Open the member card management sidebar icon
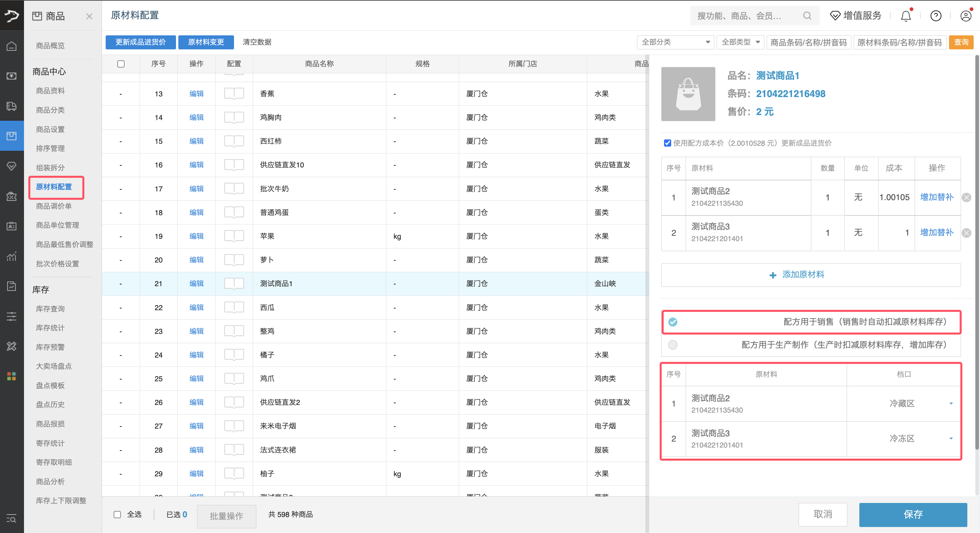Image resolution: width=980 pixels, height=533 pixels. click(x=11, y=226)
